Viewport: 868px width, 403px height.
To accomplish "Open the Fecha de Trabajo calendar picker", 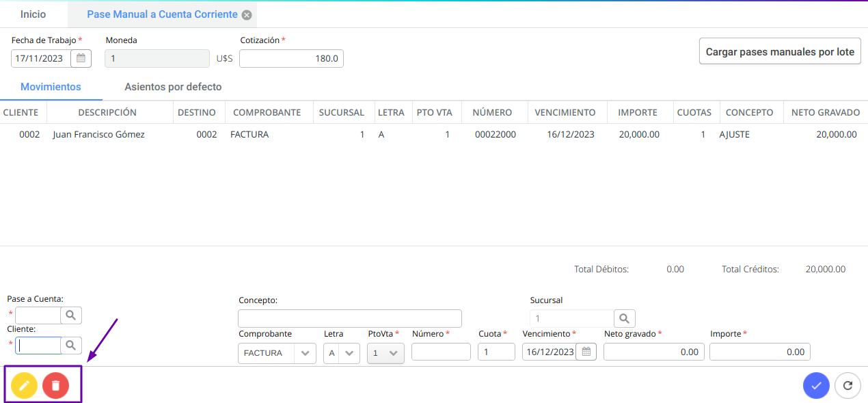I will pos(81,58).
